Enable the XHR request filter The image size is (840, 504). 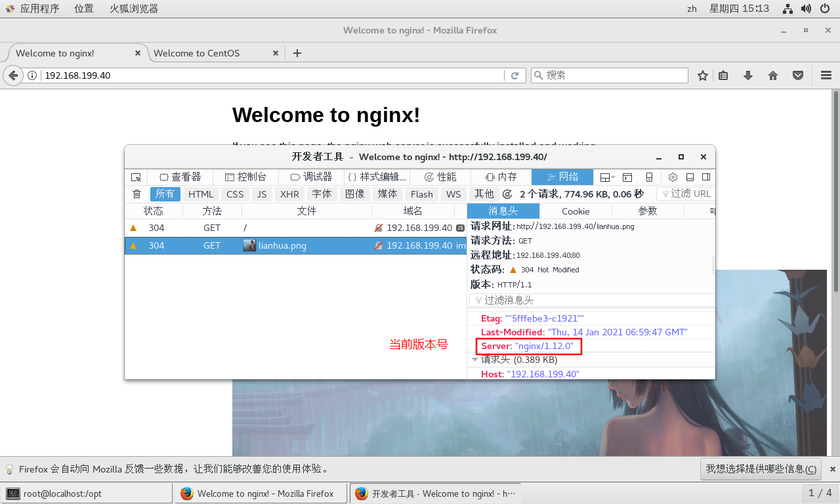289,194
